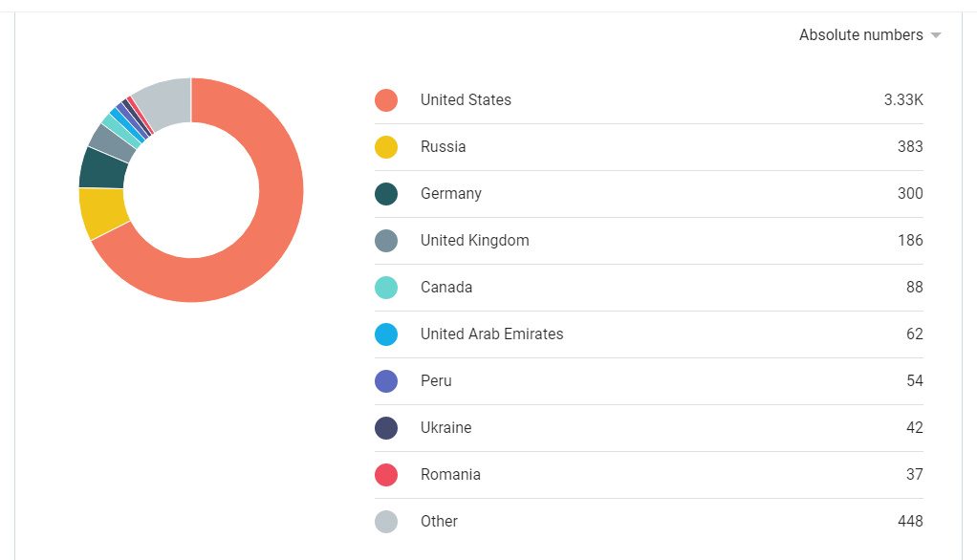The image size is (977, 560).
Task: Click the United Kingdom row label
Action: 475,241
